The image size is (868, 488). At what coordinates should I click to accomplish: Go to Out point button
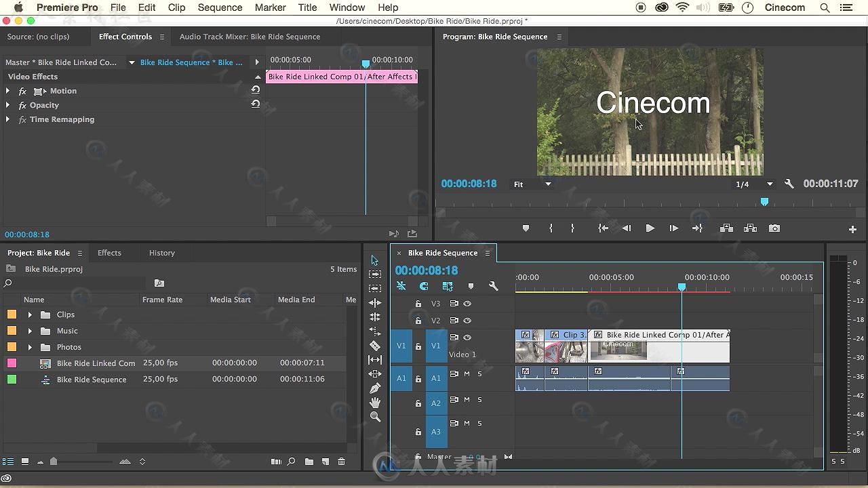pos(697,228)
